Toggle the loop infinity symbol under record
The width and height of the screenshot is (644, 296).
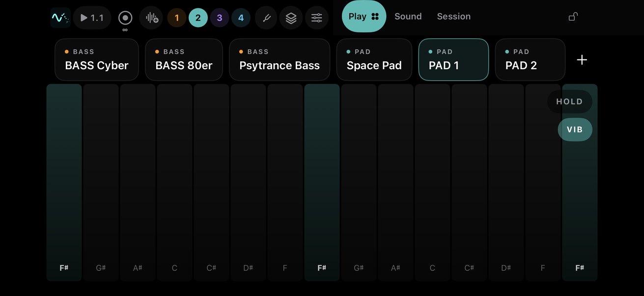tap(125, 30)
